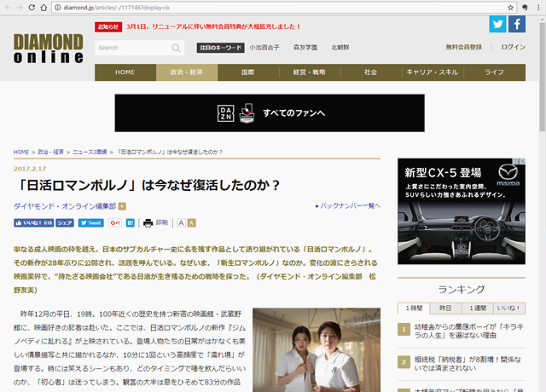Screen dimensions: 546x392
Task: Open the 無料会員登録 link
Action: pos(463,48)
